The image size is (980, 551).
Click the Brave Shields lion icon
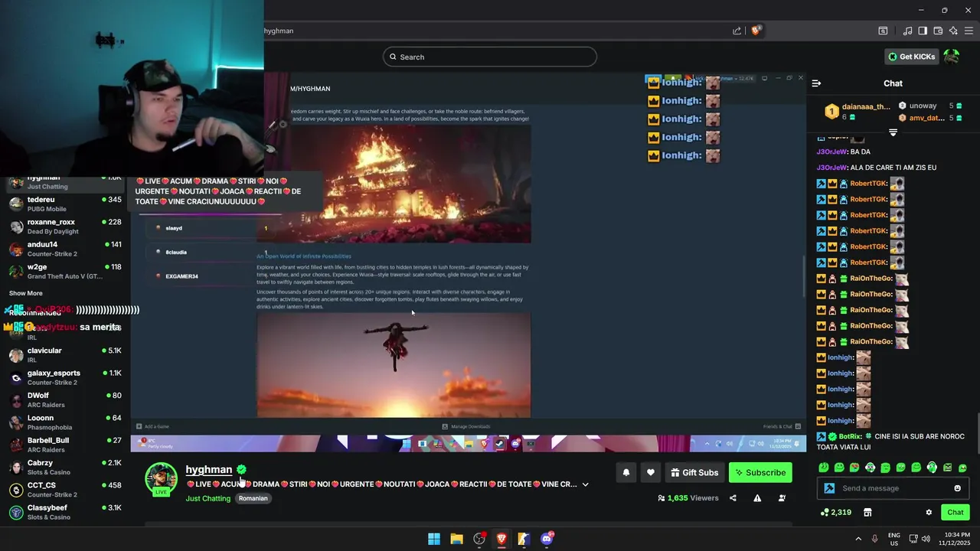[x=756, y=31]
